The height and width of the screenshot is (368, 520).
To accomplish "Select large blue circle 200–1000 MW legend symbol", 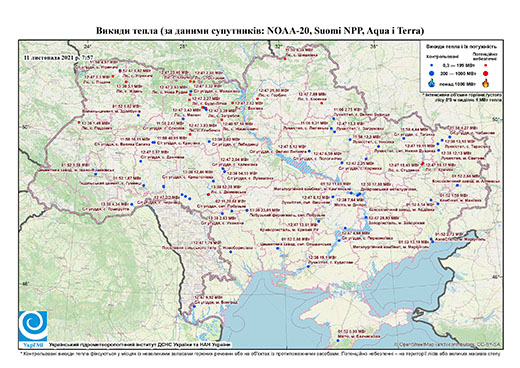I will coord(432,73).
